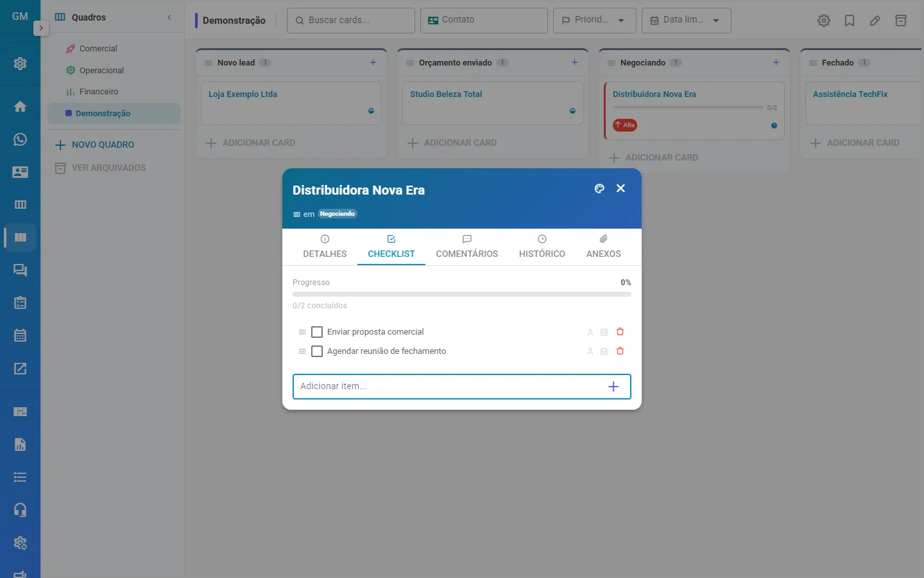Assign a person to 'Enviar proposta comercial'
Viewport: 924px width, 578px height.
coord(590,332)
